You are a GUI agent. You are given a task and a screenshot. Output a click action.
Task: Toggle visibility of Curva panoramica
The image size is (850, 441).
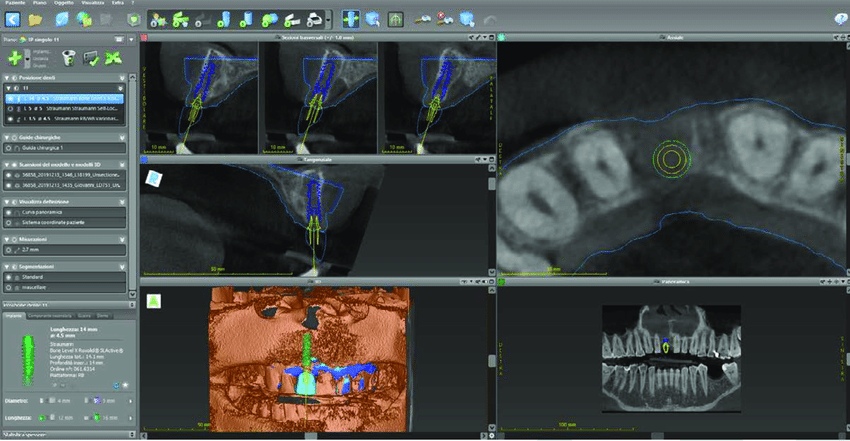click(10, 212)
